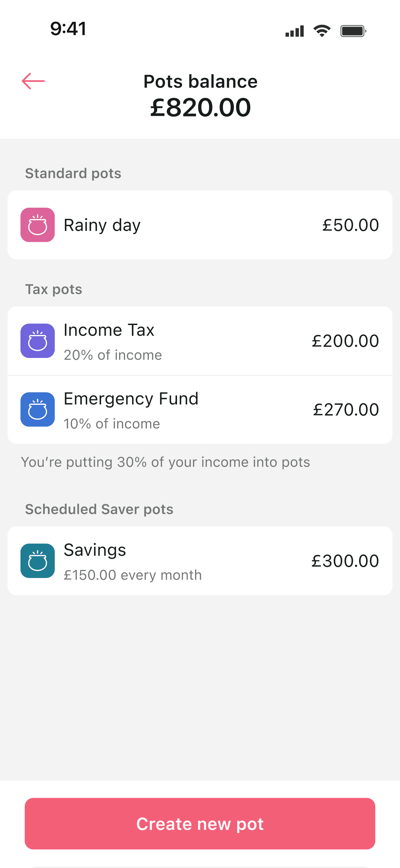Tap the purple Income Tax pot icon
The height and width of the screenshot is (868, 400).
[38, 341]
